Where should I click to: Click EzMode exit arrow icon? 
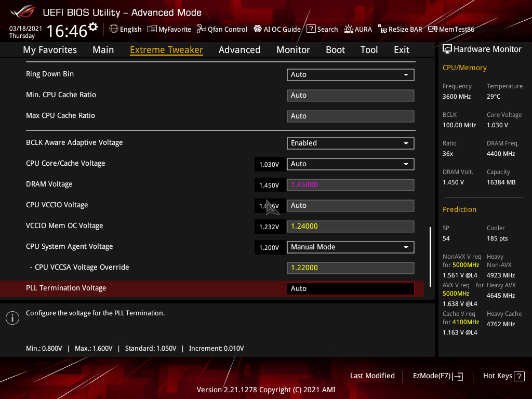[458, 376]
